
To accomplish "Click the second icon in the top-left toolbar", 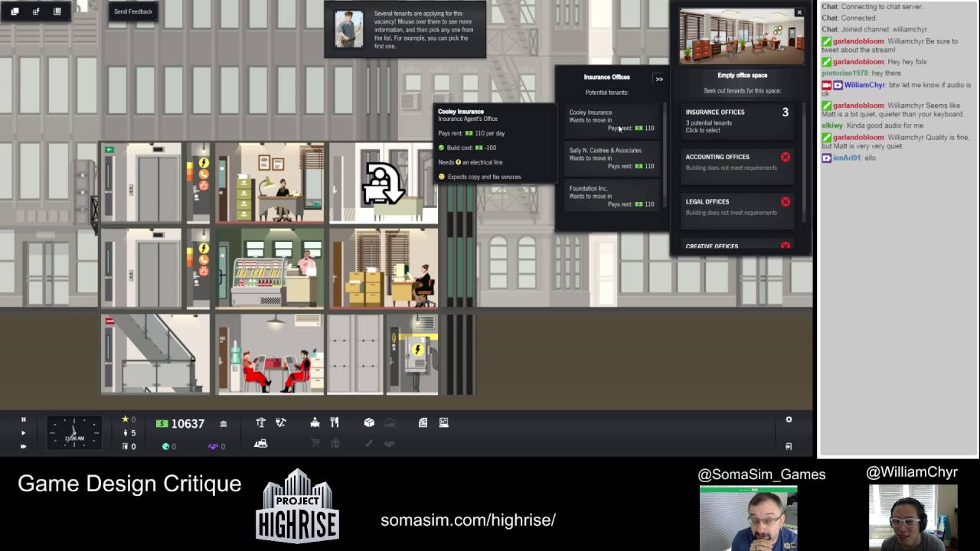I will pyautogui.click(x=36, y=11).
